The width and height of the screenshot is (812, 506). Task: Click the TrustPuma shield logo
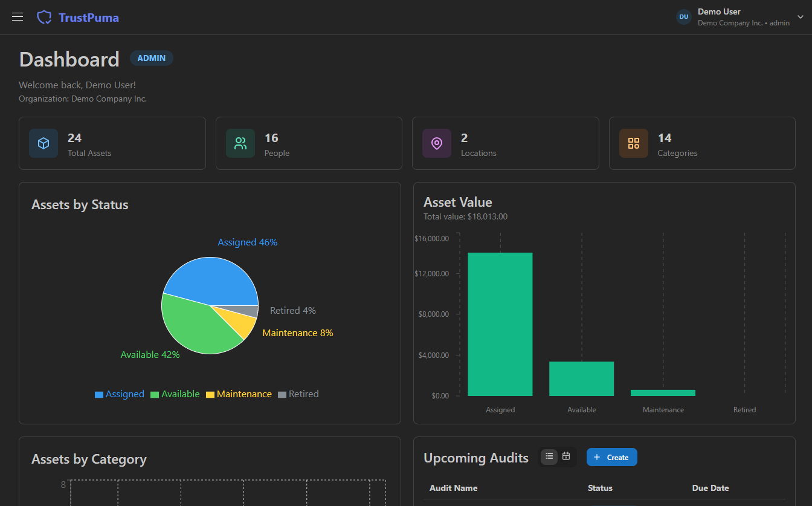tap(44, 16)
